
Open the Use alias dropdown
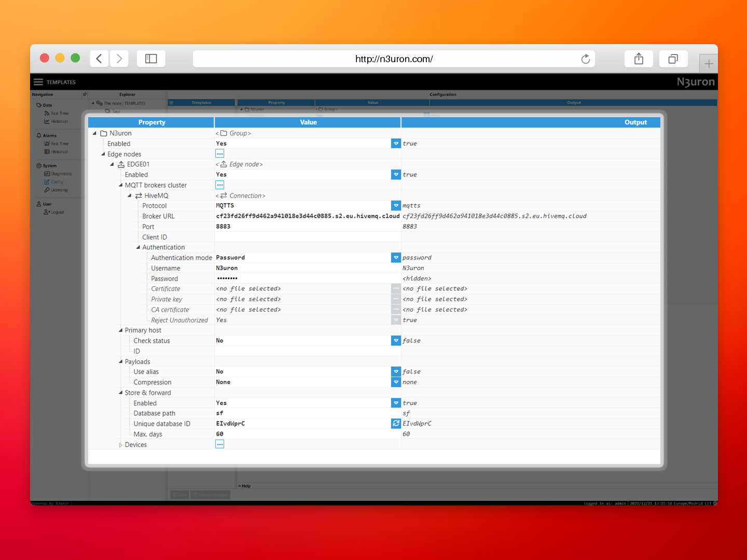(396, 372)
